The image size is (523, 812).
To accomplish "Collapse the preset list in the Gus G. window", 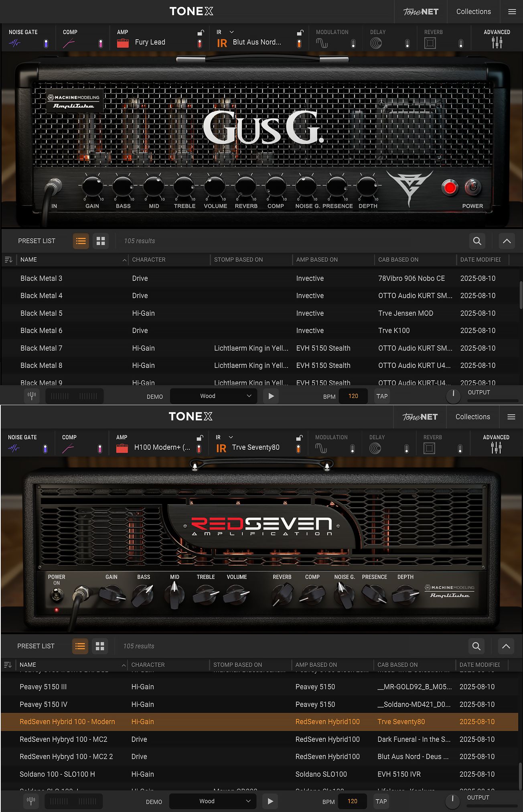I will (x=507, y=241).
